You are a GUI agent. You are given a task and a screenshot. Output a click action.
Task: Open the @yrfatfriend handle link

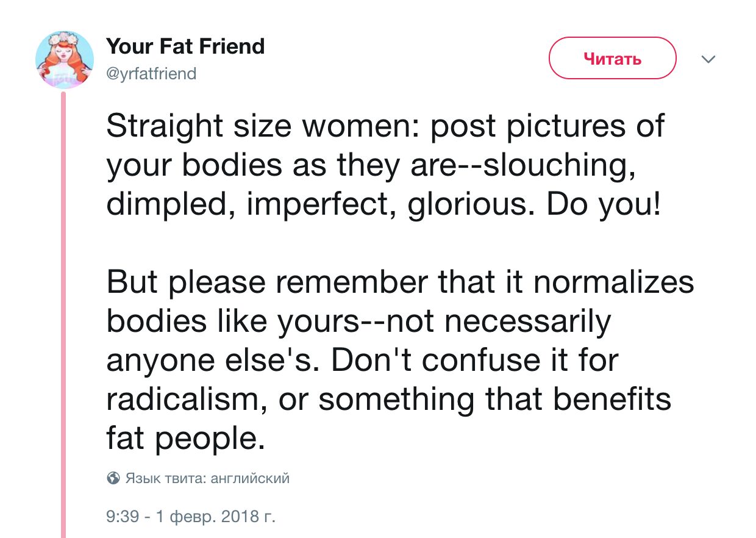click(x=151, y=74)
